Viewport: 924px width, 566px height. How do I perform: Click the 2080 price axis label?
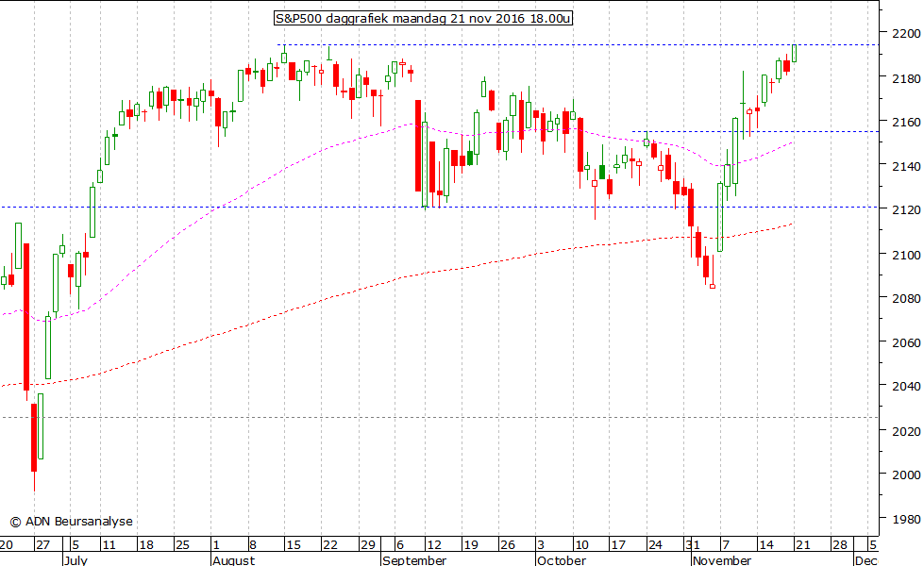tap(906, 299)
